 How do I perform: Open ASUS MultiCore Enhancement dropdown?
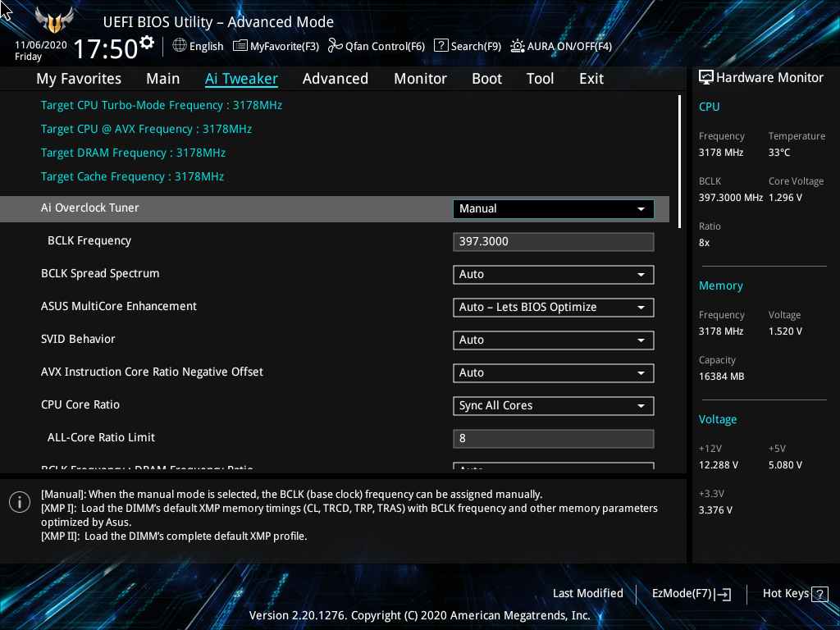(554, 308)
